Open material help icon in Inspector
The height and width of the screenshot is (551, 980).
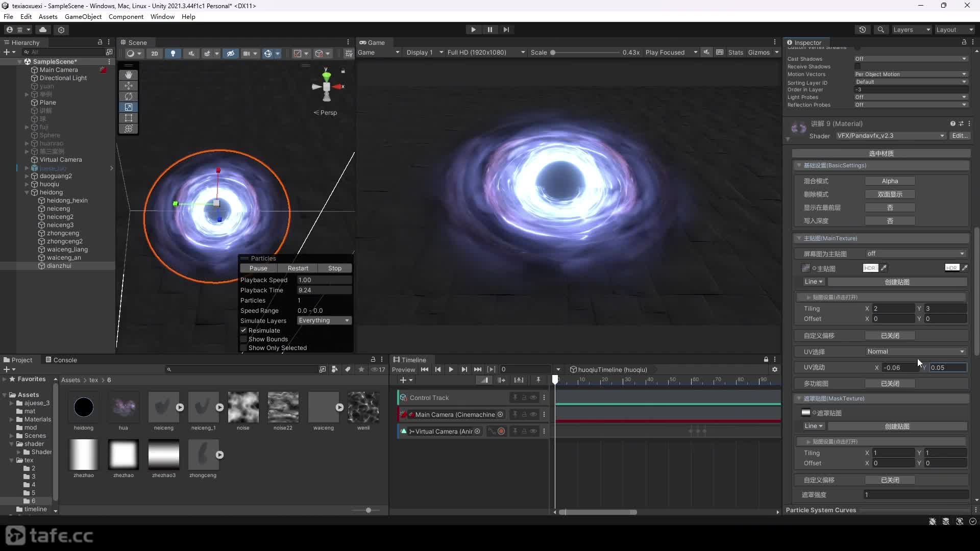click(952, 123)
